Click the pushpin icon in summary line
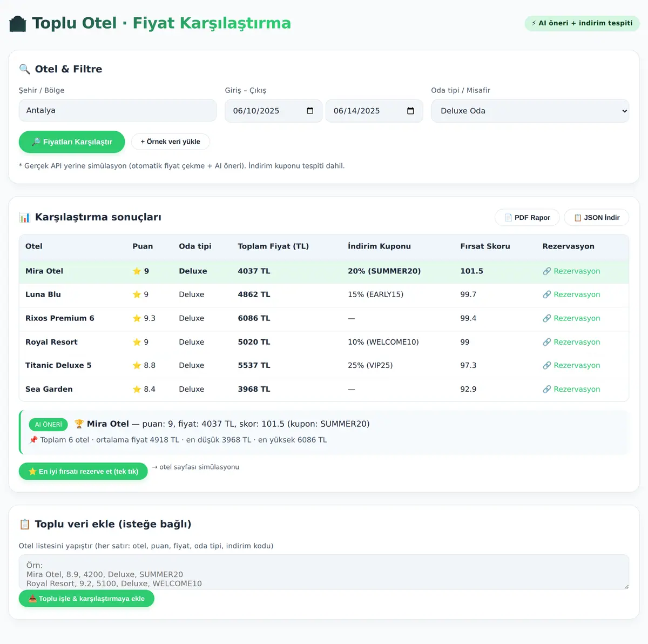This screenshot has height=644, width=648. (x=33, y=440)
